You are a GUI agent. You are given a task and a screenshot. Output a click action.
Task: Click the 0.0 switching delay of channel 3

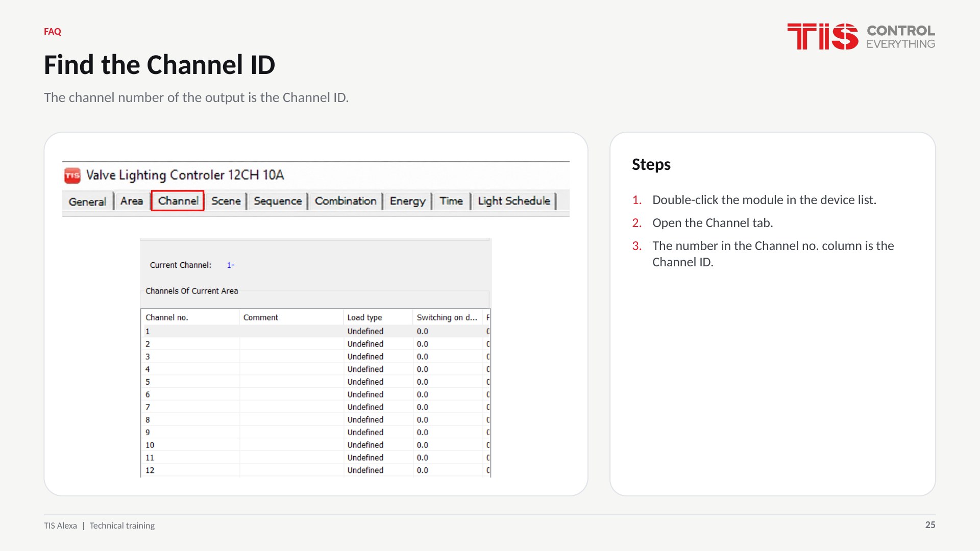pyautogui.click(x=423, y=357)
